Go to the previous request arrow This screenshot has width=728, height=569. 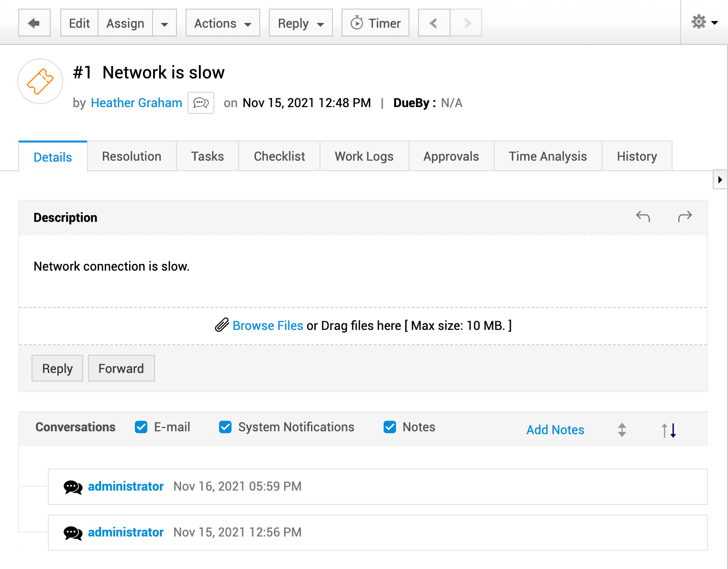[434, 23]
